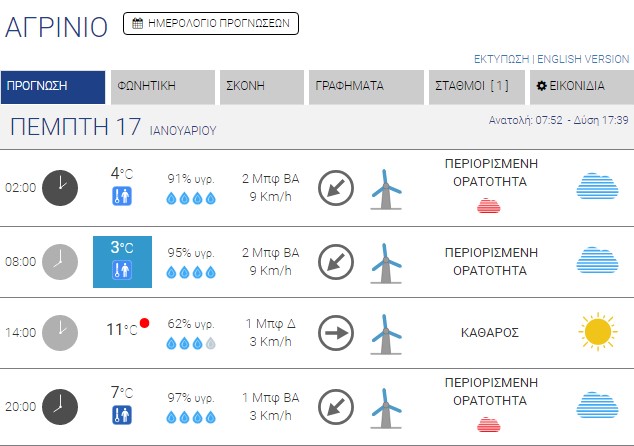Image resolution: width=634 pixels, height=446 pixels.
Task: Click the ΕΚΤΥΠΩΣΗ print link
Action: coord(502,58)
